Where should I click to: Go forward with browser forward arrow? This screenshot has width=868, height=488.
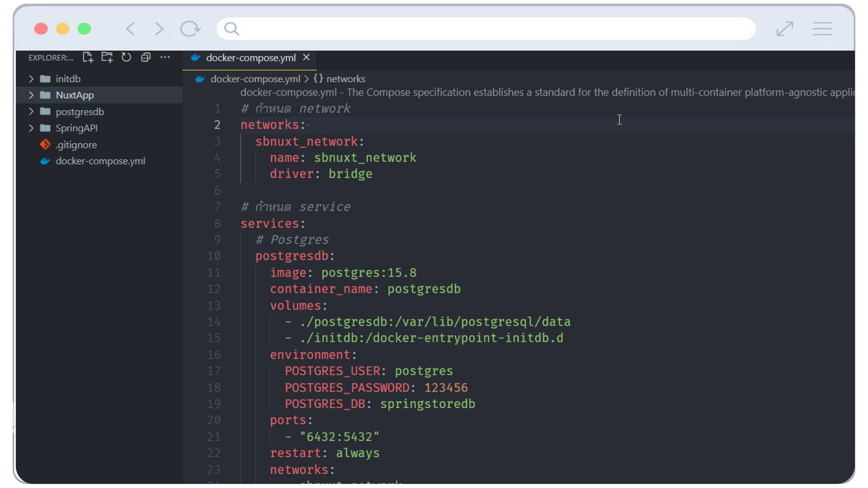pos(159,29)
